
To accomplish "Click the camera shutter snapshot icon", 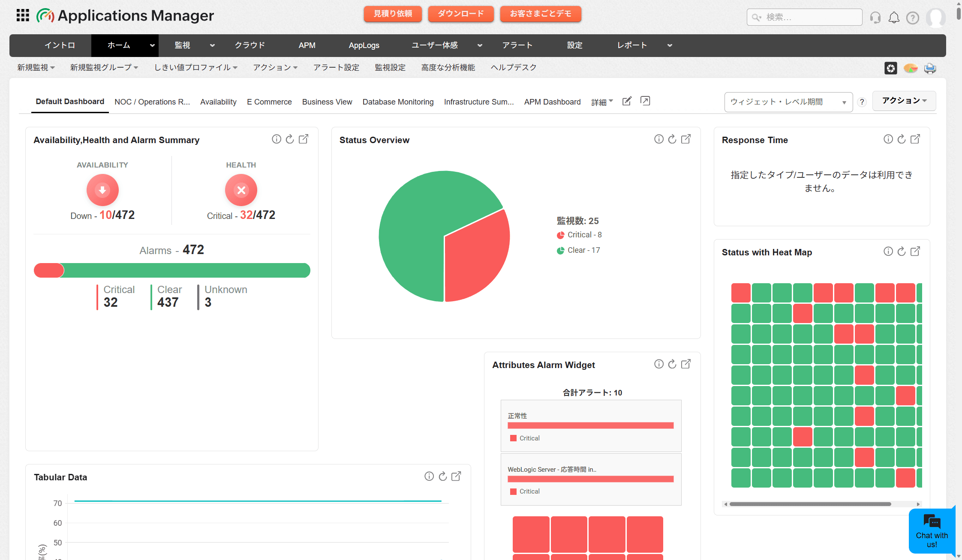I will 891,68.
